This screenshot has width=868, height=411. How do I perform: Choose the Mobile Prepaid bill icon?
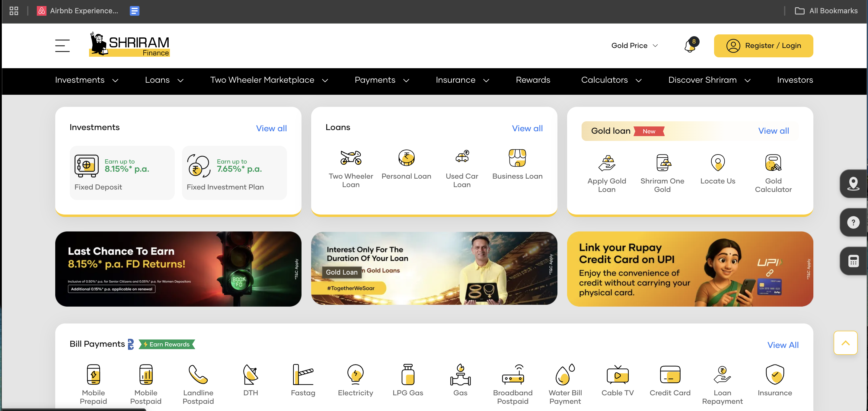coord(93,374)
